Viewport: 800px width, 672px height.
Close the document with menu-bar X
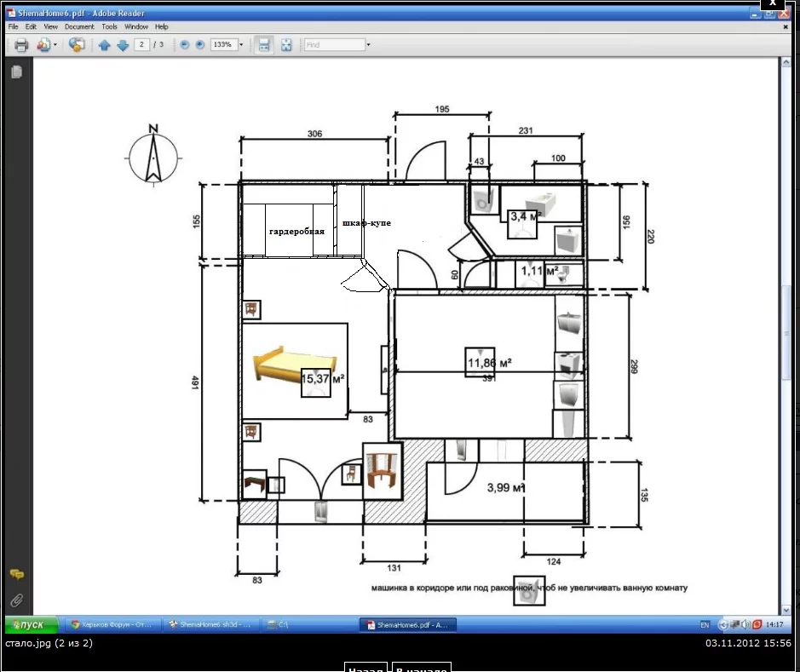click(786, 27)
